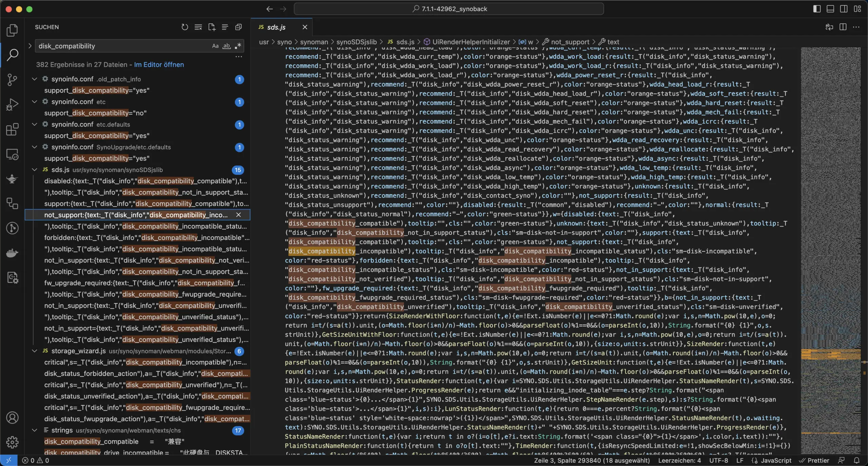Open the Docker view in activity bar
Viewport: 868px width, 466px height.
click(12, 253)
